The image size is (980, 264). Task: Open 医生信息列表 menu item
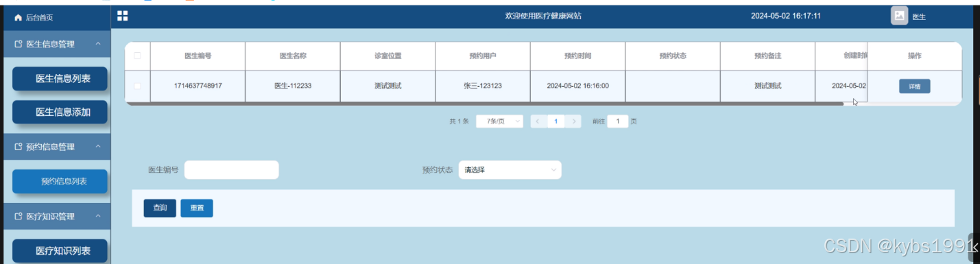[60, 79]
